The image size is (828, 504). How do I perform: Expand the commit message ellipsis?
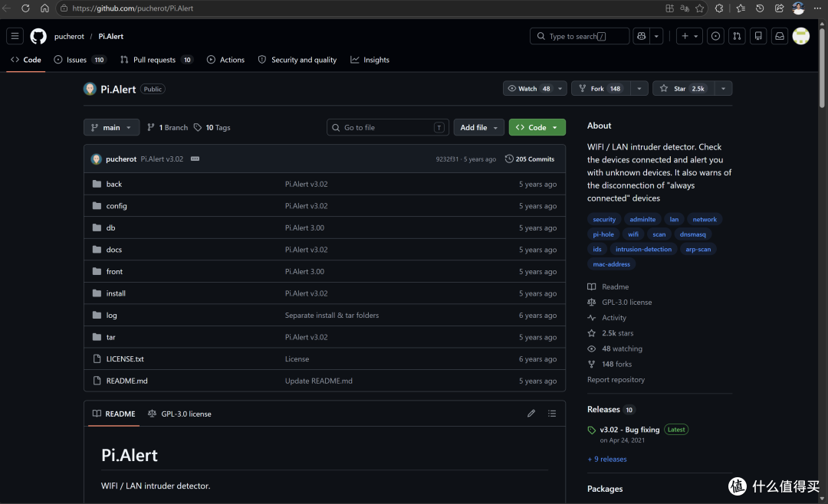pyautogui.click(x=195, y=159)
